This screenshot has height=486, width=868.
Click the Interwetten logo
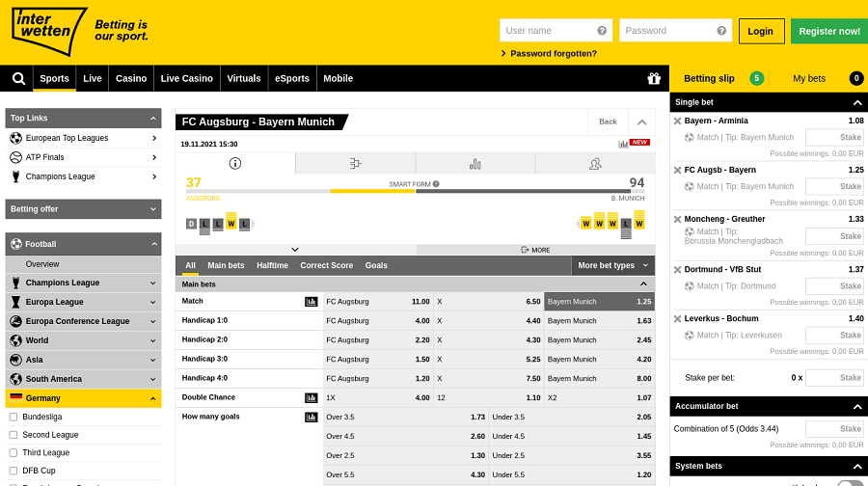(49, 32)
